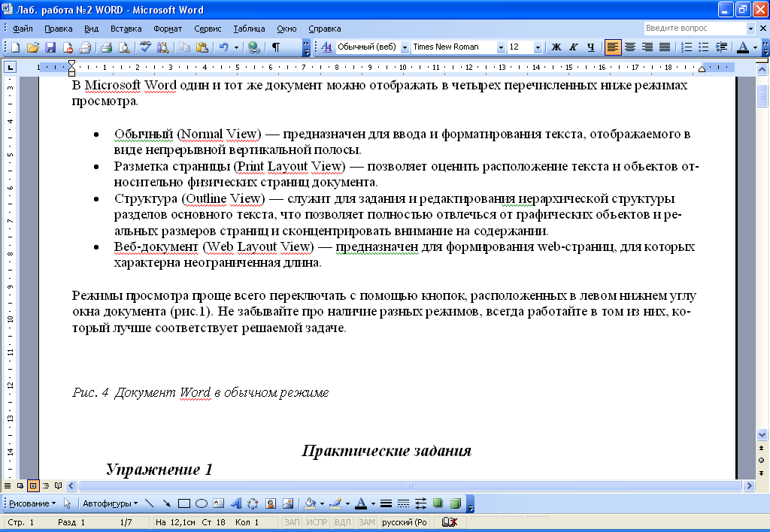Expand the undo history dropdown arrow
Screen dimensions: 770x532
click(236, 47)
